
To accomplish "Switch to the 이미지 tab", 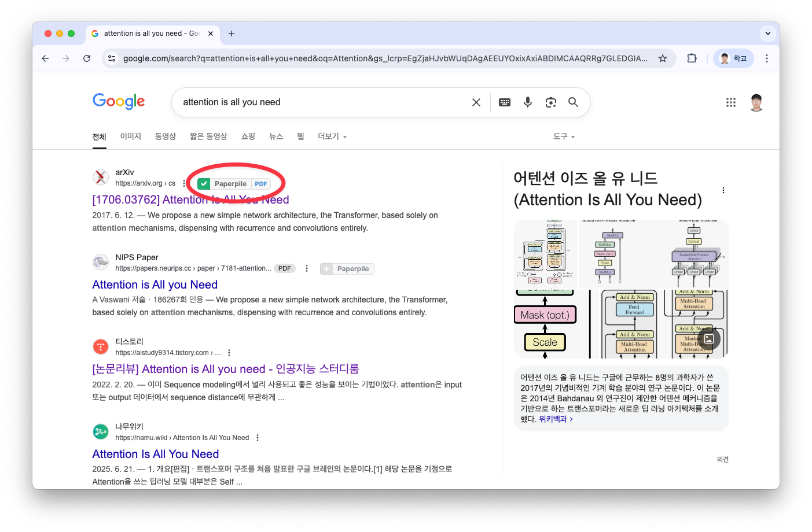I will coord(131,136).
